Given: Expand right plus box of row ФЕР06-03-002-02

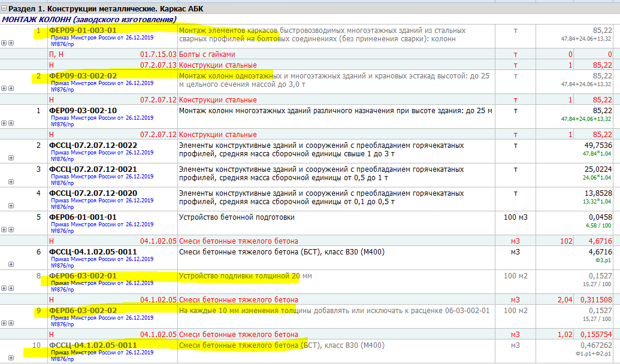Looking at the screenshot, I should coord(11,323).
